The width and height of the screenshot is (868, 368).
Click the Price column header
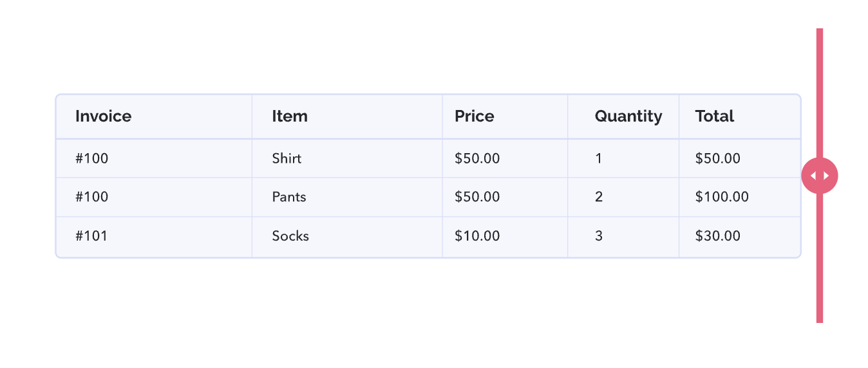point(505,116)
